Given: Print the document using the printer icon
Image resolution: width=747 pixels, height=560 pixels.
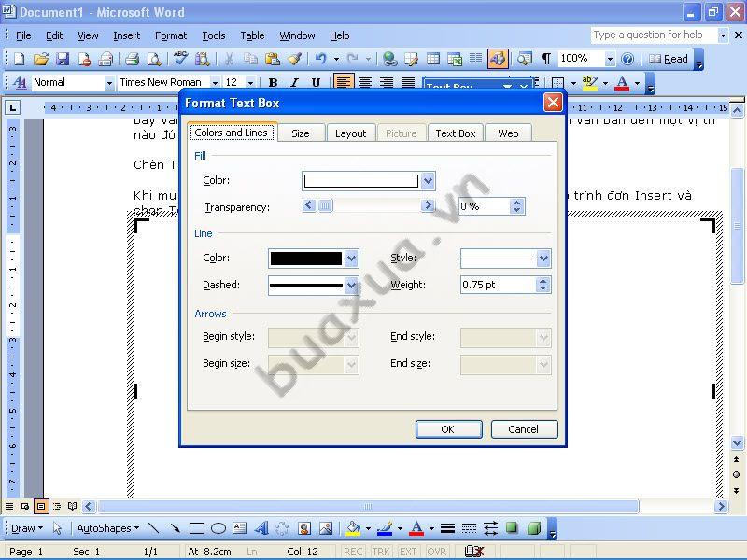Looking at the screenshot, I should pos(132,59).
